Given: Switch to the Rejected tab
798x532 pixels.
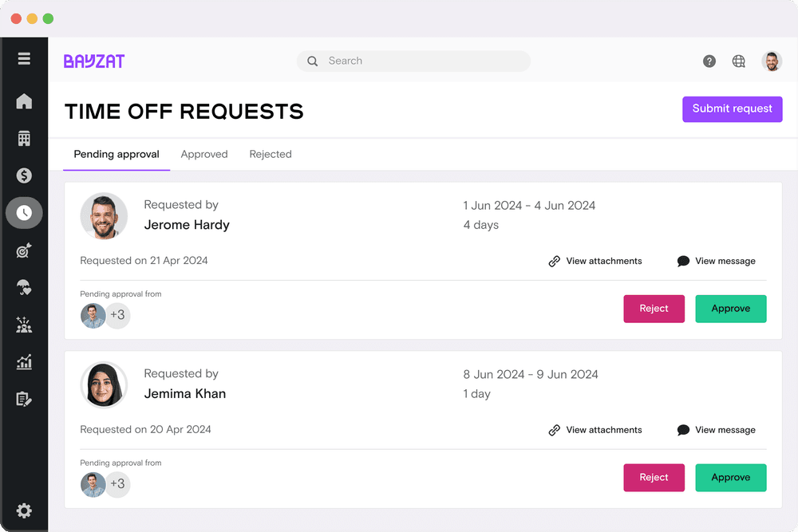Looking at the screenshot, I should [271, 155].
